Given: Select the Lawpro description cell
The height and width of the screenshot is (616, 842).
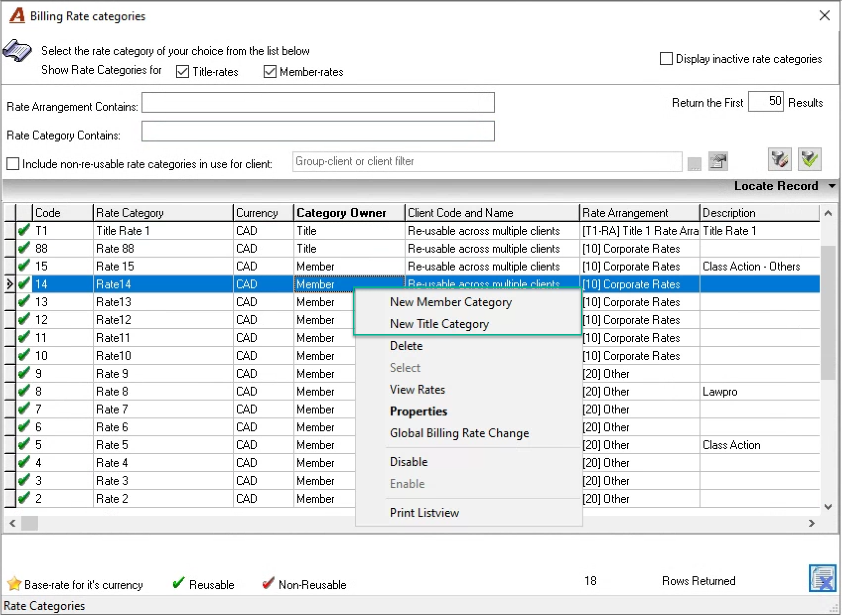Looking at the screenshot, I should coord(760,392).
